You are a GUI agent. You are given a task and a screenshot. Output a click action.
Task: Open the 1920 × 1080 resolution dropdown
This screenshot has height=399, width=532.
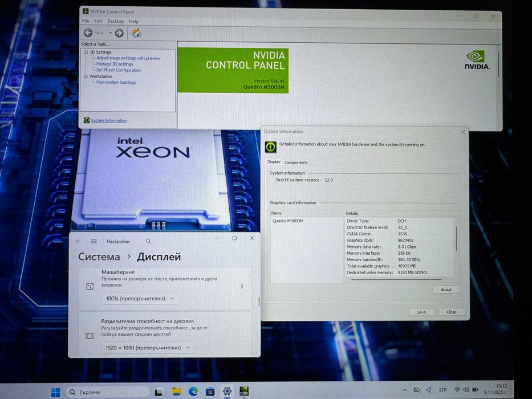tap(148, 348)
